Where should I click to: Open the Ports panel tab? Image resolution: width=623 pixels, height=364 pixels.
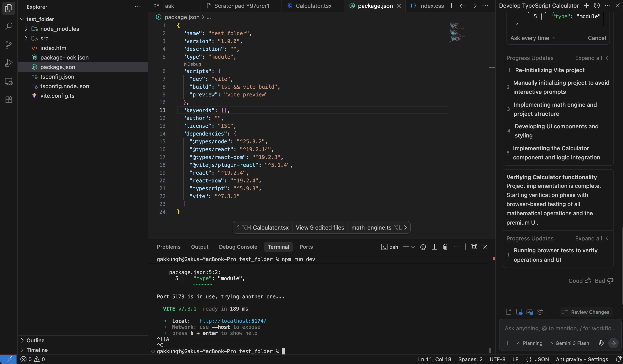[306, 247]
